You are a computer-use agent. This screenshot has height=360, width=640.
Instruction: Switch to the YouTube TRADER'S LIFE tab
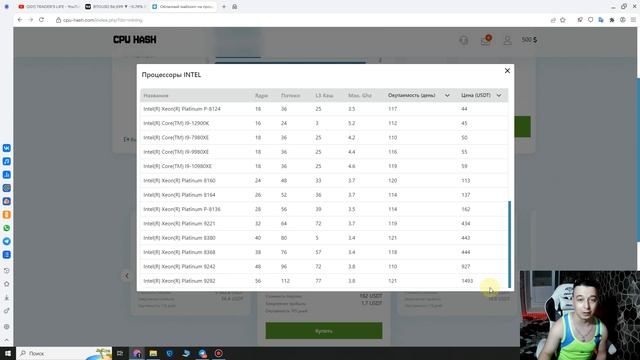click(x=49, y=7)
